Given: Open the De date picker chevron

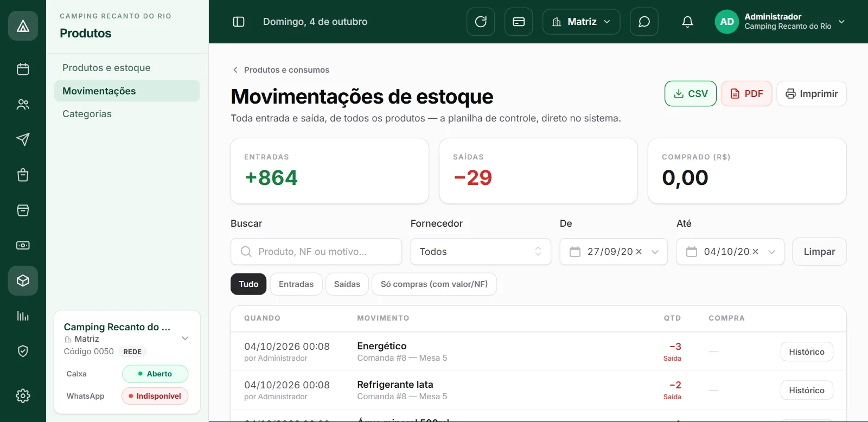Looking at the screenshot, I should click(655, 252).
